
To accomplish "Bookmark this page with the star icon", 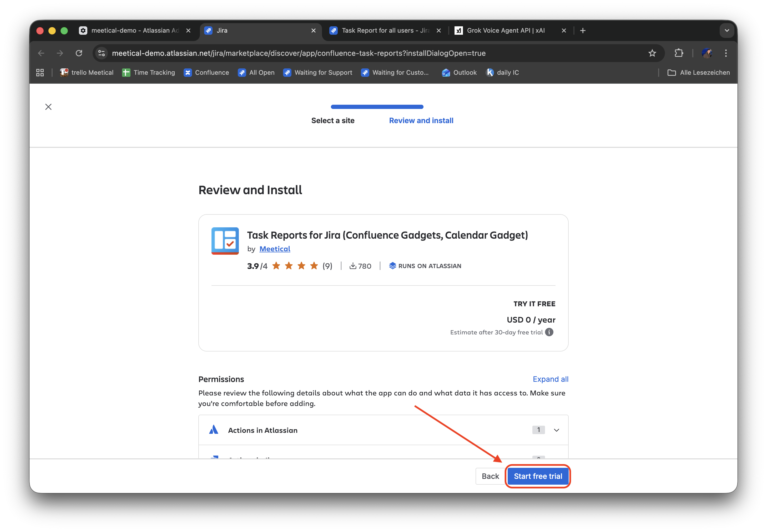I will click(x=652, y=53).
